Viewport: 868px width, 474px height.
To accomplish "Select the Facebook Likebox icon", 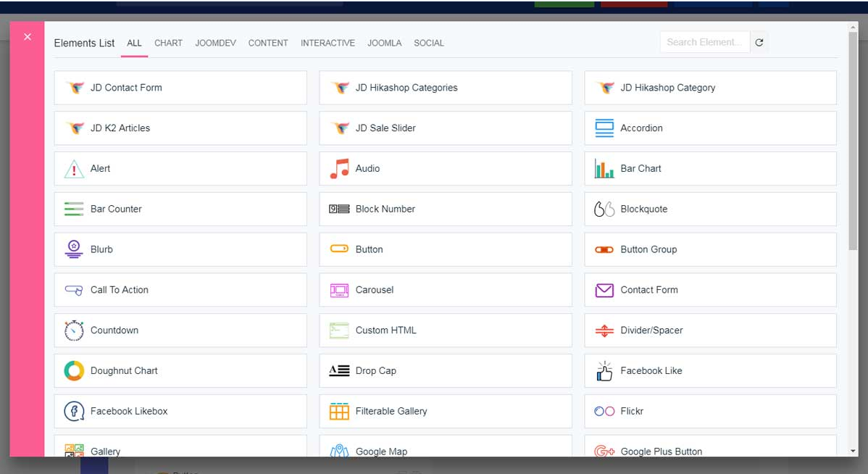I will [74, 411].
